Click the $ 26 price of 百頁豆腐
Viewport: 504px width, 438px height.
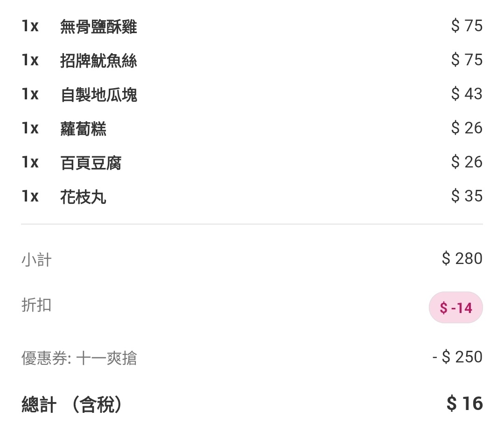tap(467, 162)
